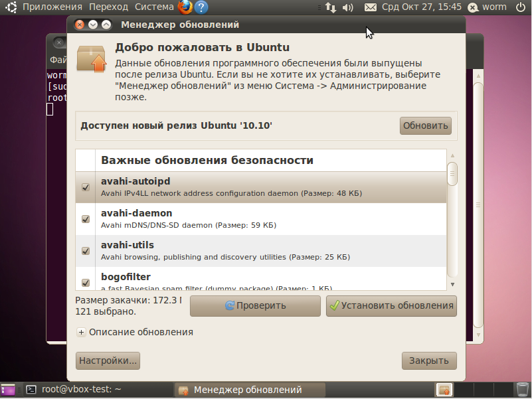The image size is (532, 399).
Task: Open the trash icon in bottom panel
Action: [522, 390]
